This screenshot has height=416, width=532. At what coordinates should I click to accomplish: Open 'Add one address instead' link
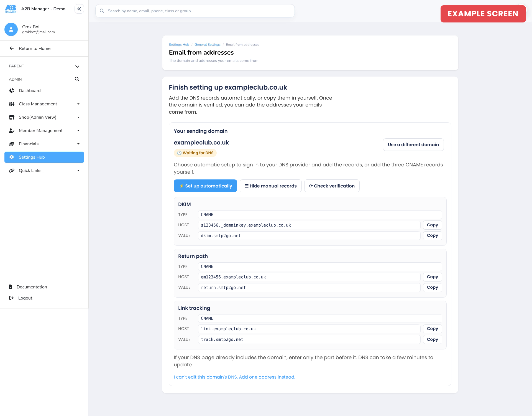234,377
